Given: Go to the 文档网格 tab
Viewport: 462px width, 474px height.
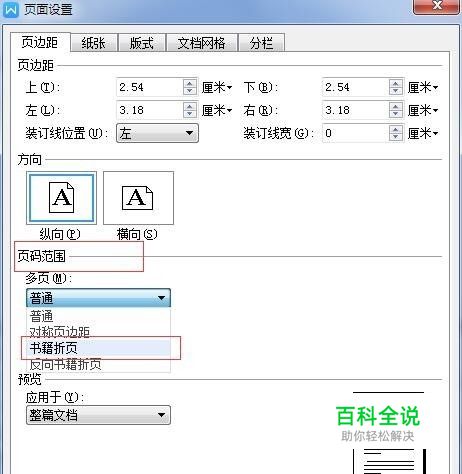Looking at the screenshot, I should click(x=202, y=43).
